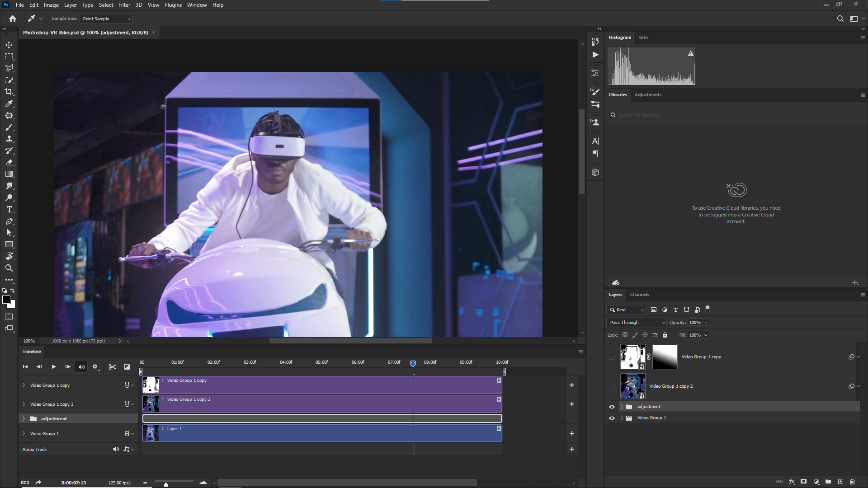868x488 pixels.
Task: Switch to the Channels tab
Action: (x=639, y=295)
